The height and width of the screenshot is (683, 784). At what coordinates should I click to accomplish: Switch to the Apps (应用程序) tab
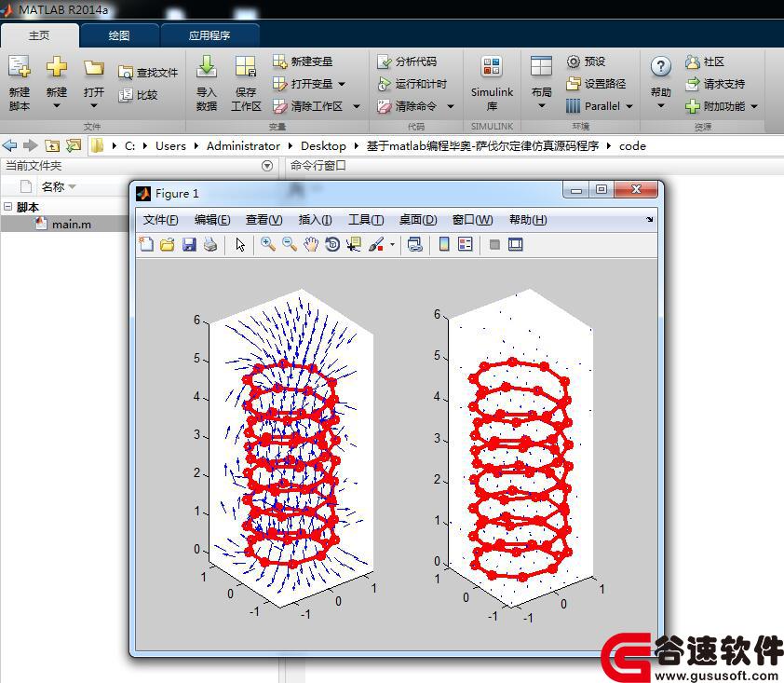click(210, 35)
